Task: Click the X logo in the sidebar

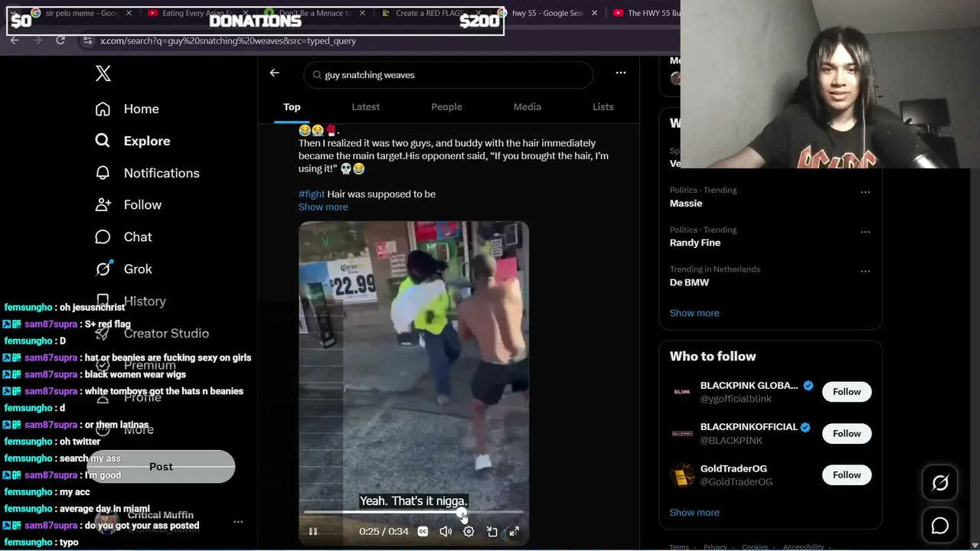Action: pyautogui.click(x=103, y=73)
